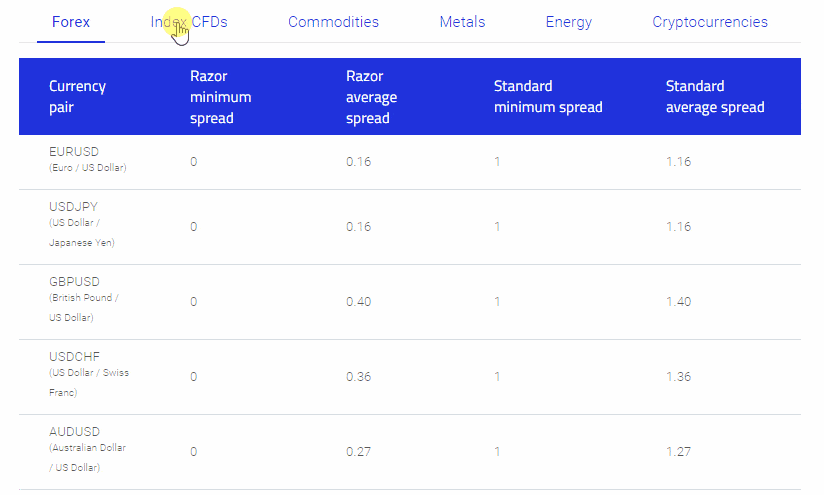Viewport: 824px width, 495px height.
Task: Click the Razor minimum spread header
Action: pos(221,97)
